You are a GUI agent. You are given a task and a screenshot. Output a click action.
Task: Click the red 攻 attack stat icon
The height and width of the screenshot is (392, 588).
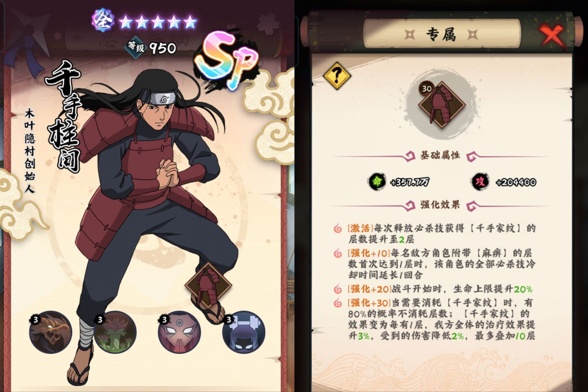coord(480,182)
